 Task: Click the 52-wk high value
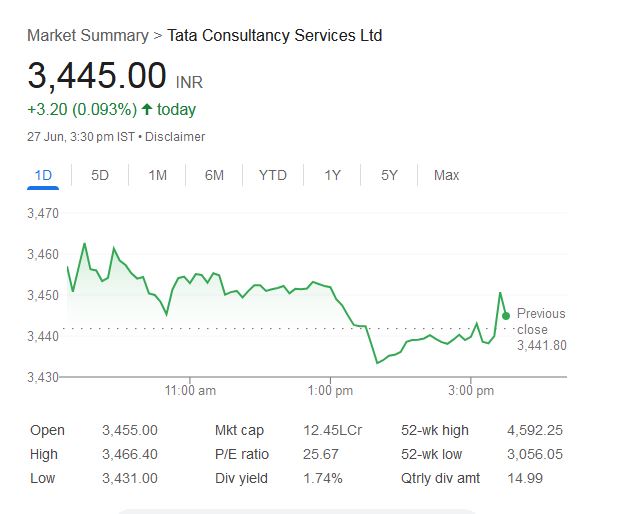535,430
